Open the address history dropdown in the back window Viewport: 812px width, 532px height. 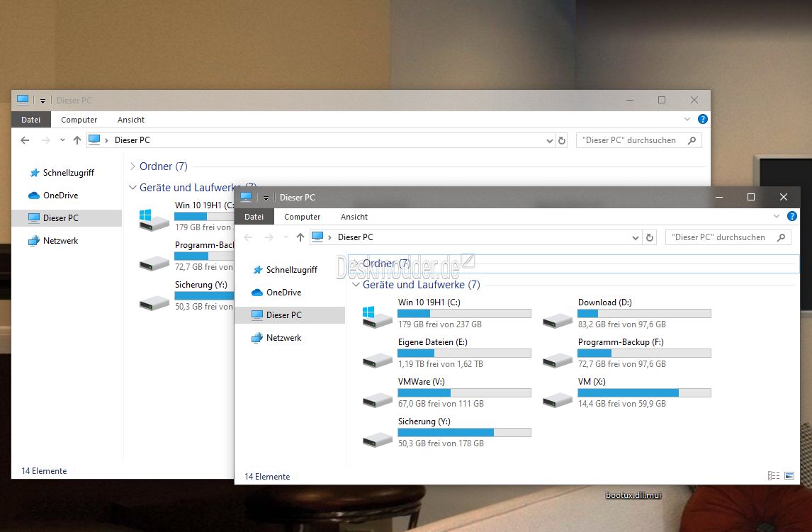(549, 140)
